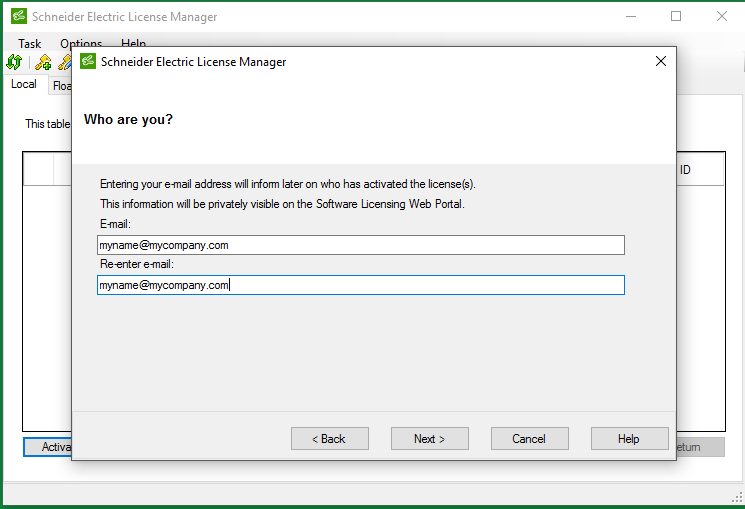
Task: Click the green refresh arrows toolbar icon
Action: [x=14, y=62]
